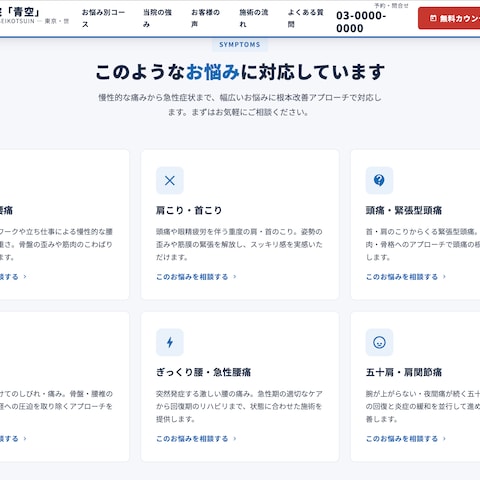This screenshot has width=480, height=480.
Task: Click the chevron arrow after 頭痛 consult link
Action: pyautogui.click(x=444, y=277)
